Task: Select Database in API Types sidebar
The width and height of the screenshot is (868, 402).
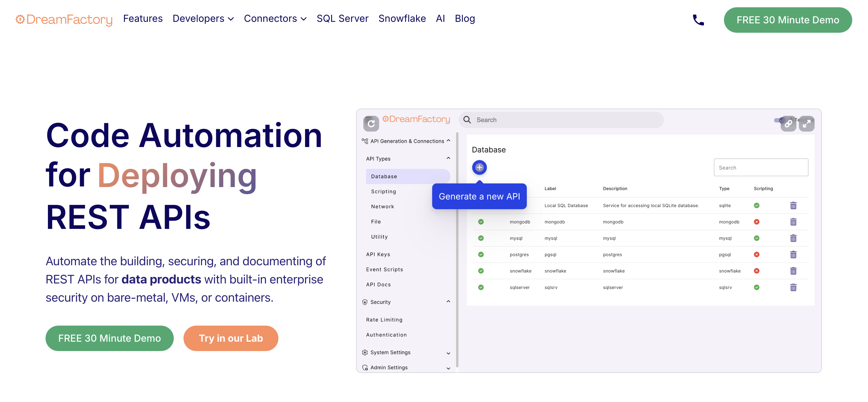Action: point(408,176)
